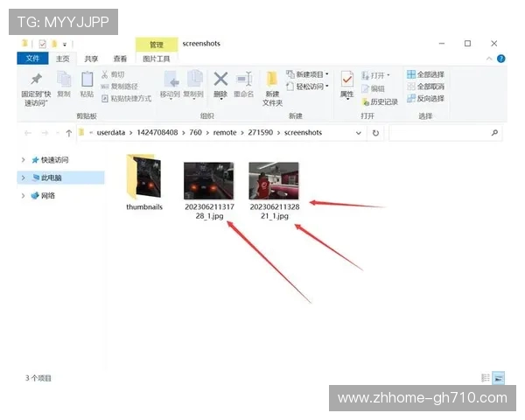The image size is (525, 420).
Task: Click New folder icon in title bar
Action: pyautogui.click(x=54, y=44)
